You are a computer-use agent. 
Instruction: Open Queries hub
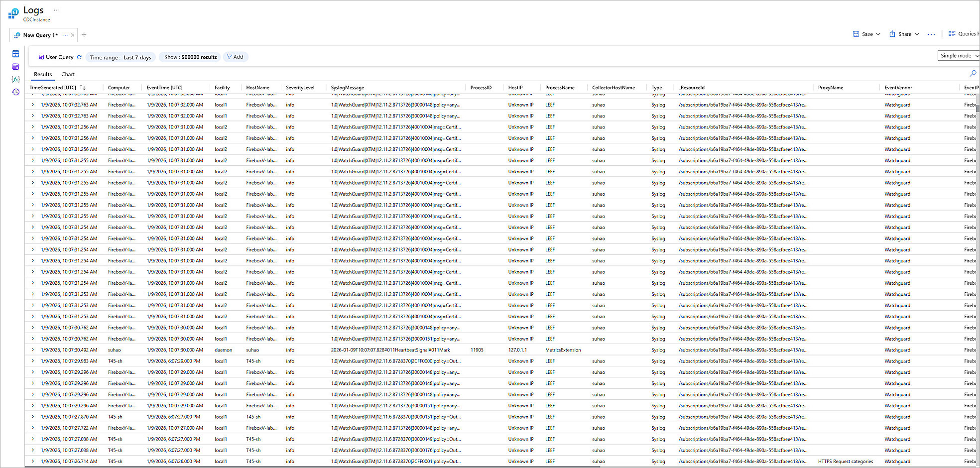pyautogui.click(x=964, y=34)
